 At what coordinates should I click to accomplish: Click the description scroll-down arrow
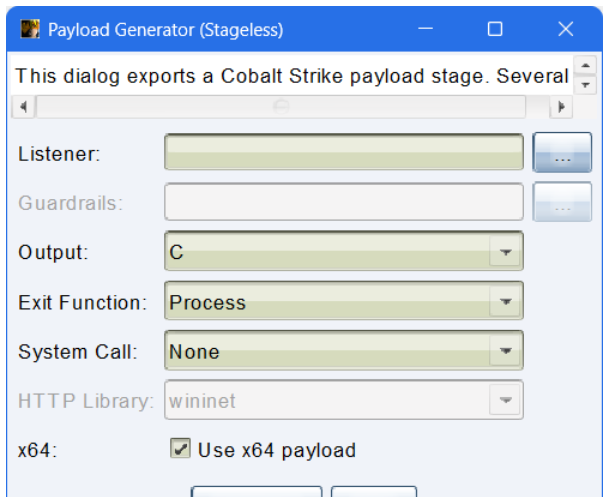pos(586,84)
